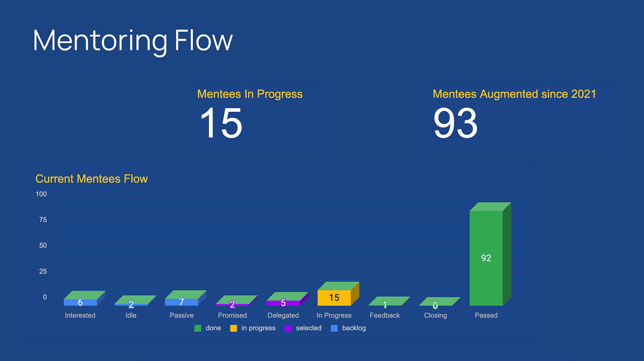Click the Promised axis label
The image size is (644, 361).
tap(232, 316)
